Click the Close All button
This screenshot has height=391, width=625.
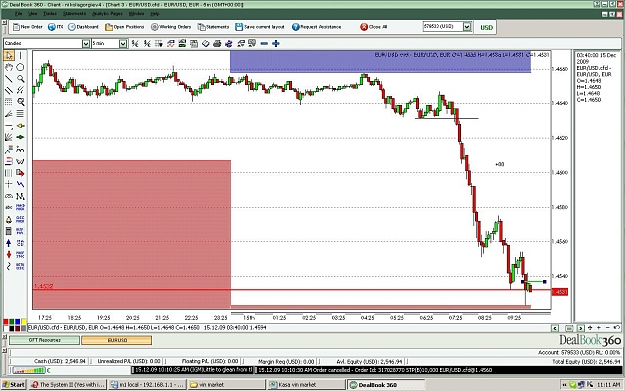[373, 27]
